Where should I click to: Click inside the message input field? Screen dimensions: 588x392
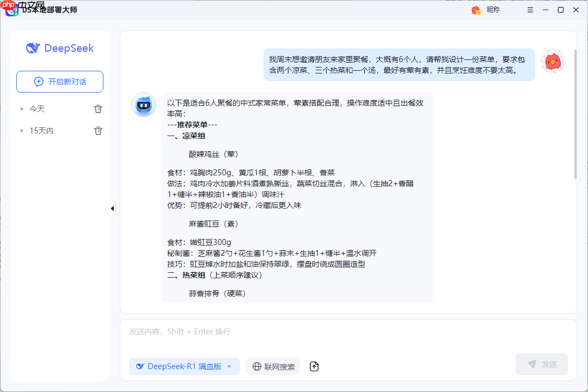(x=327, y=331)
